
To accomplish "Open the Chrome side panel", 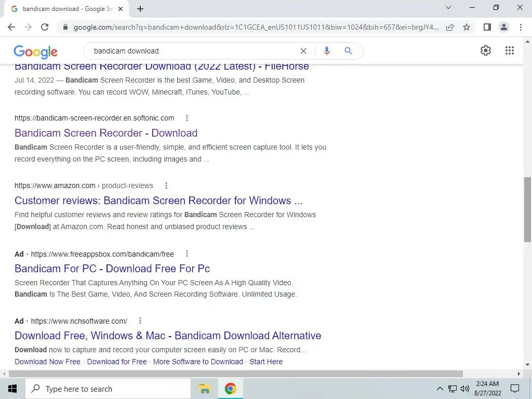I will pyautogui.click(x=487, y=27).
